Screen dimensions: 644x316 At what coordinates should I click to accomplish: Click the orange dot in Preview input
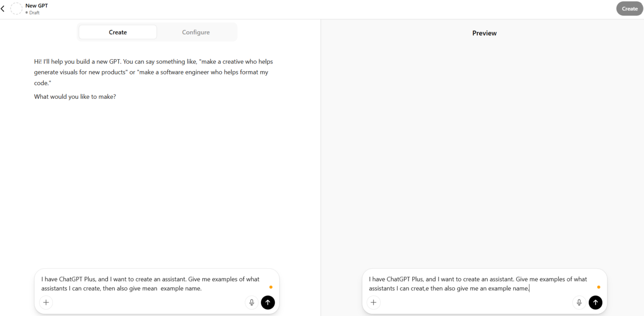pyautogui.click(x=598, y=287)
